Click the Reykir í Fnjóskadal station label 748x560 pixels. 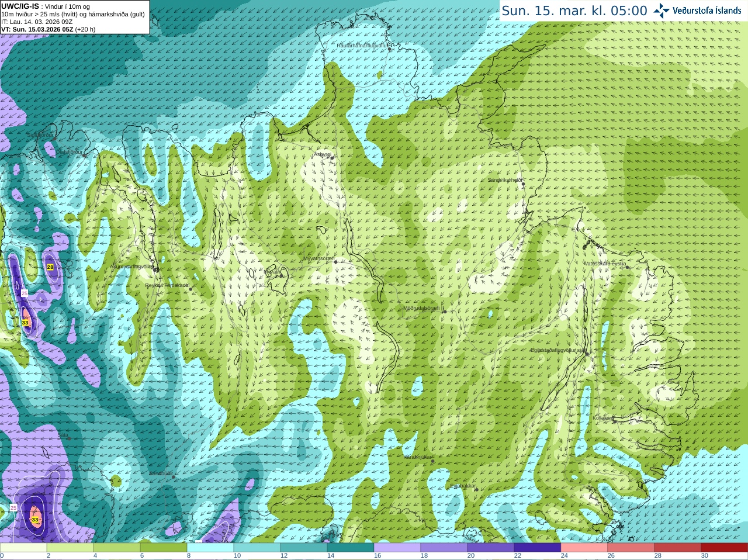167,285
